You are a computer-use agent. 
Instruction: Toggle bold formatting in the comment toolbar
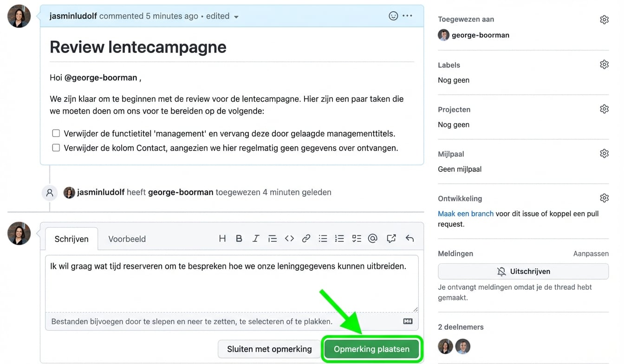tap(239, 238)
